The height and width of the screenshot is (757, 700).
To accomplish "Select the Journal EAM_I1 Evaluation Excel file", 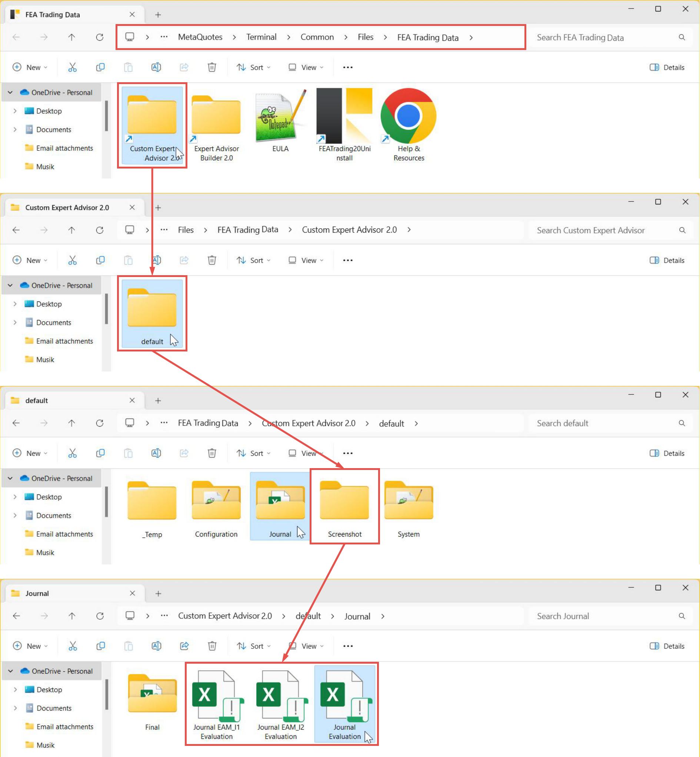I will 217,705.
